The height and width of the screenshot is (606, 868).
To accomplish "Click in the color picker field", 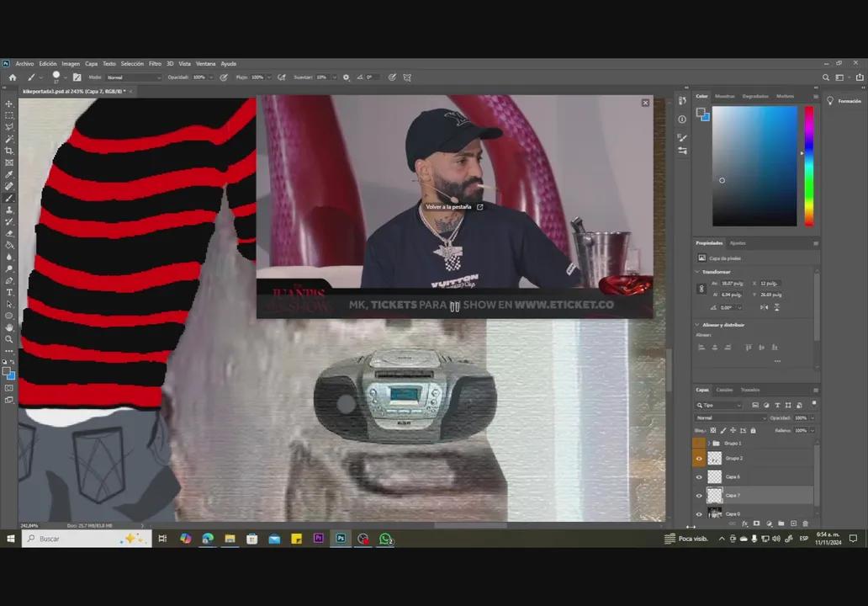I will 754,166.
